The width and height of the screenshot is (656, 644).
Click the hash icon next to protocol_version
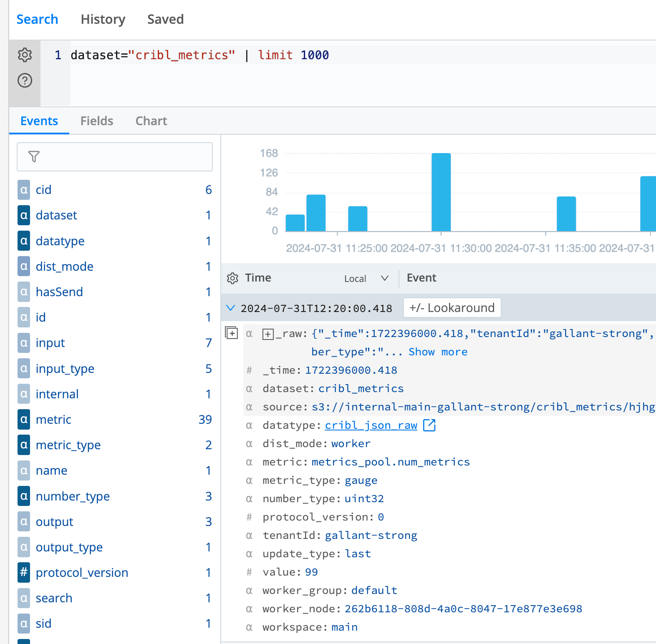24,573
